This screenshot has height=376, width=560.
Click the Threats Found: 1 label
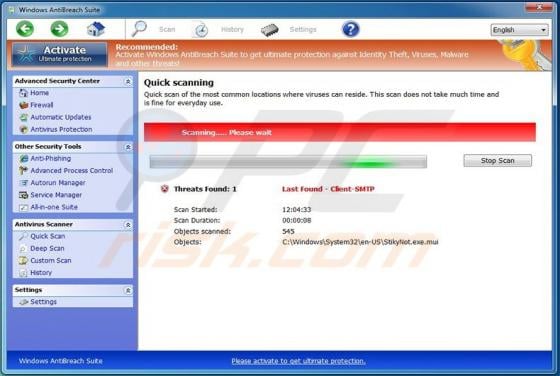point(205,189)
